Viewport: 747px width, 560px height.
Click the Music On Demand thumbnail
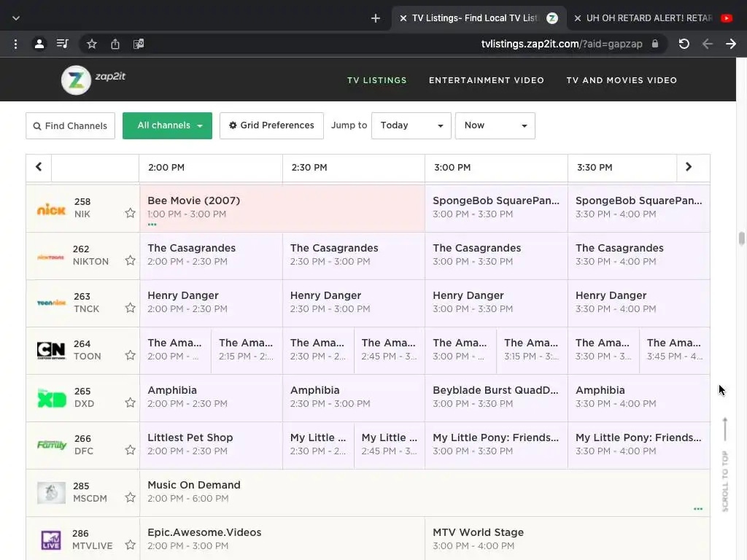pyautogui.click(x=51, y=492)
